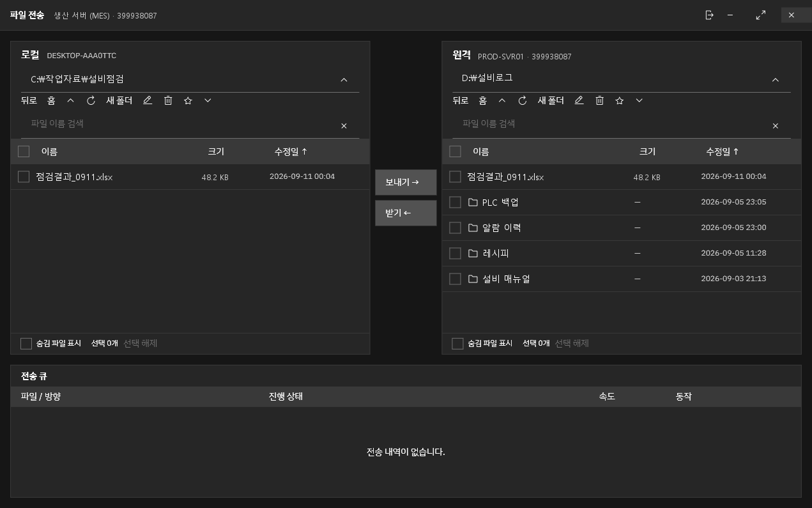The image size is (812, 508).
Task: Delete using the local trash icon
Action: click(168, 100)
